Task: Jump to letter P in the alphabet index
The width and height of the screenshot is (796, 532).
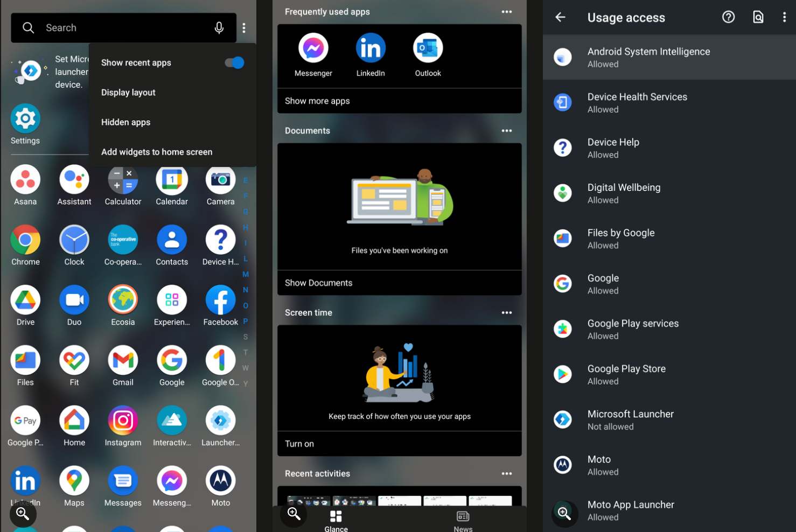Action: [246, 321]
